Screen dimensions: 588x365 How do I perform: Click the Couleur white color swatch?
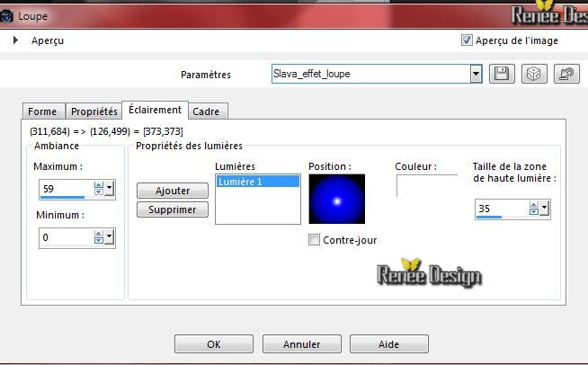click(x=427, y=186)
